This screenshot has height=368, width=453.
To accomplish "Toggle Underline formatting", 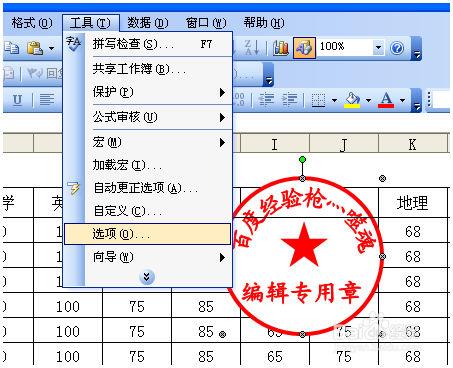I will pos(17,100).
